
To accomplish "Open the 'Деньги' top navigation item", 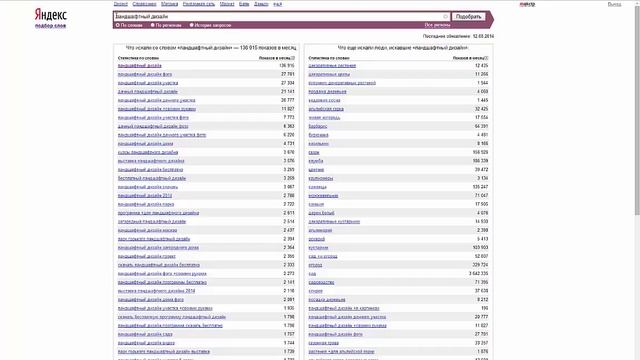I will pyautogui.click(x=261, y=4).
